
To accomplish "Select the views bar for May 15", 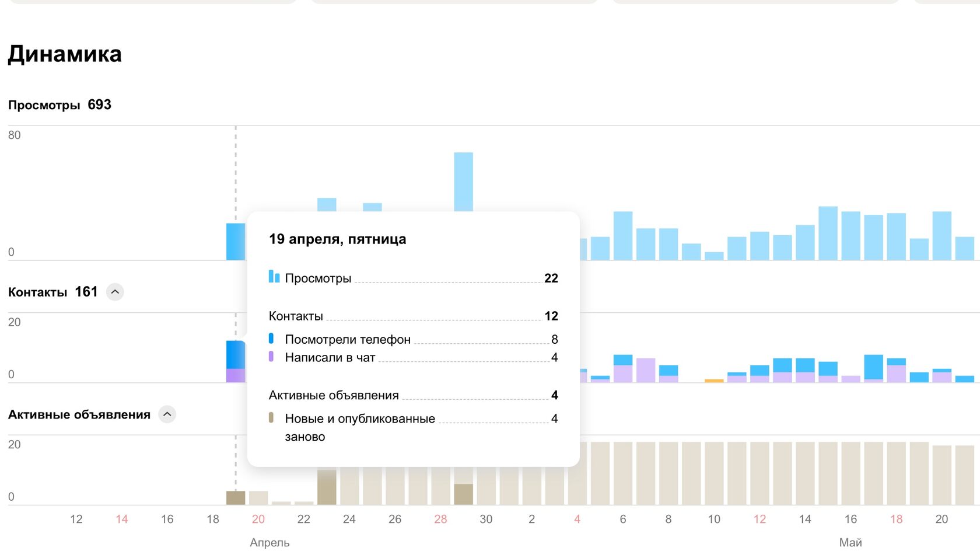I will tap(828, 233).
